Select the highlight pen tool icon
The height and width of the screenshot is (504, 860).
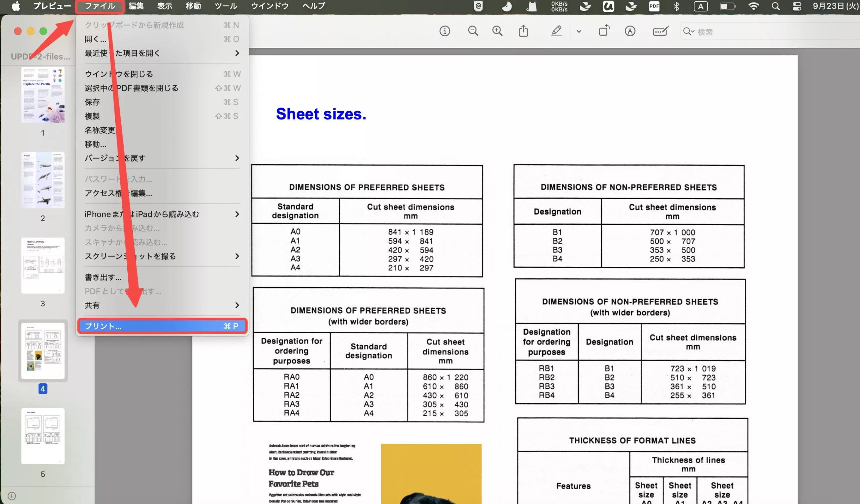coord(556,31)
